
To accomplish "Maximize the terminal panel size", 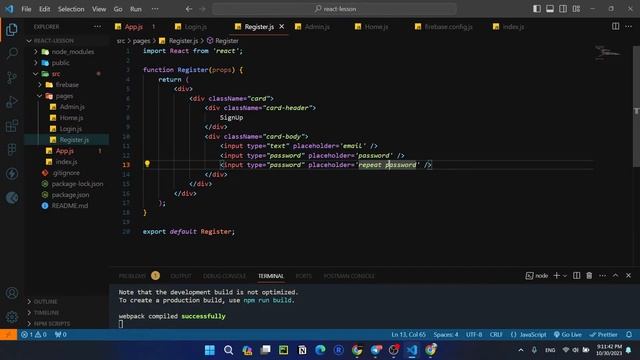I will [x=616, y=276].
